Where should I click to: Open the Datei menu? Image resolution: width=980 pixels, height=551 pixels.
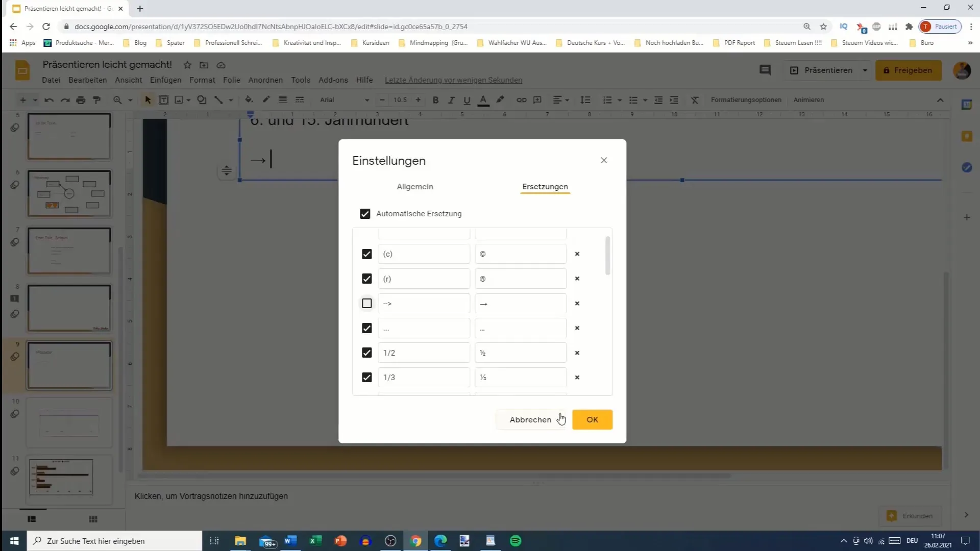pos(51,80)
